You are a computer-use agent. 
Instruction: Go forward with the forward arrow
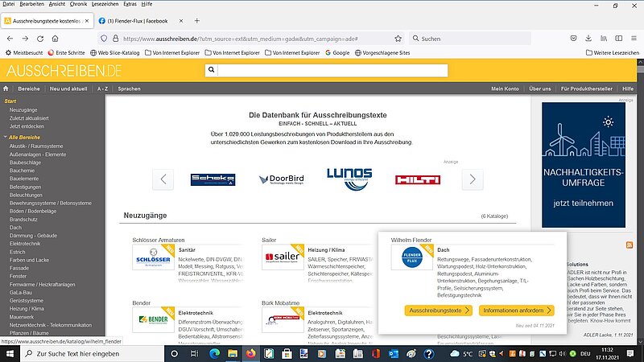(25, 39)
